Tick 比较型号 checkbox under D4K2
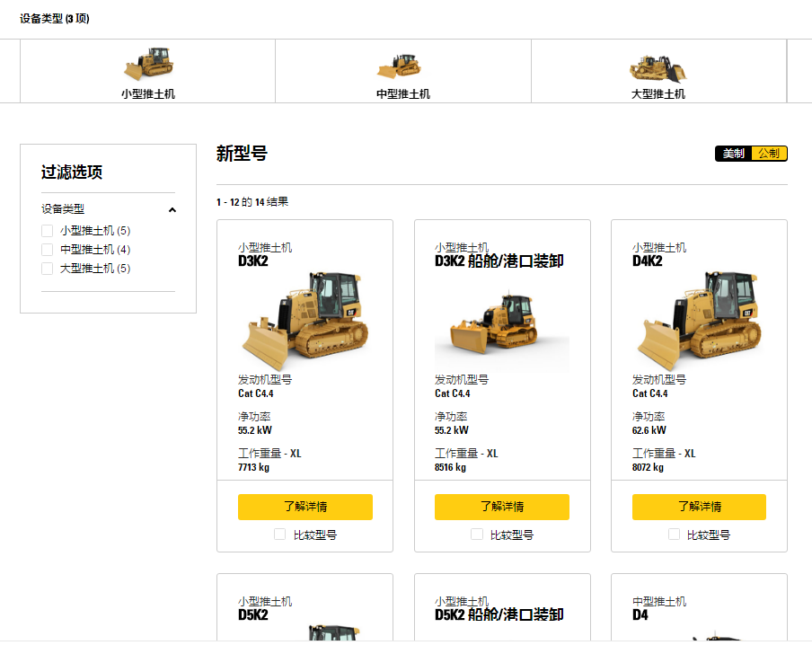This screenshot has height=645, width=812. tap(674, 535)
